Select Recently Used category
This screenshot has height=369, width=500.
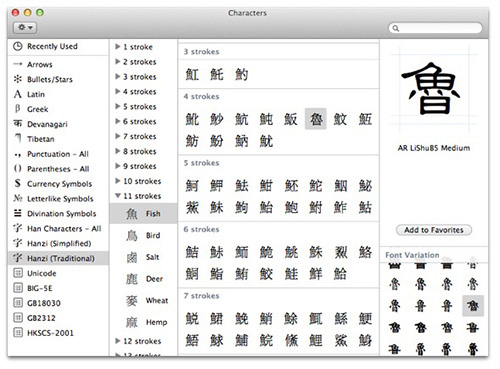coord(58,46)
